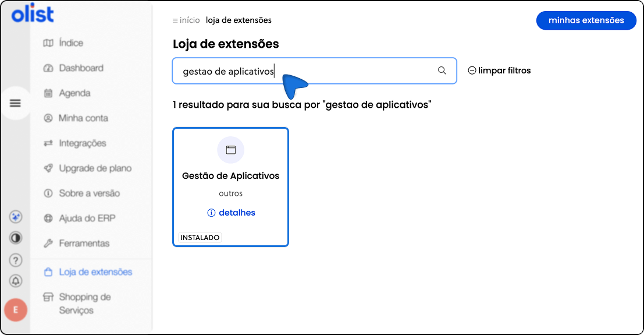Select Integrações in the sidebar
This screenshot has width=644, height=335.
click(82, 143)
